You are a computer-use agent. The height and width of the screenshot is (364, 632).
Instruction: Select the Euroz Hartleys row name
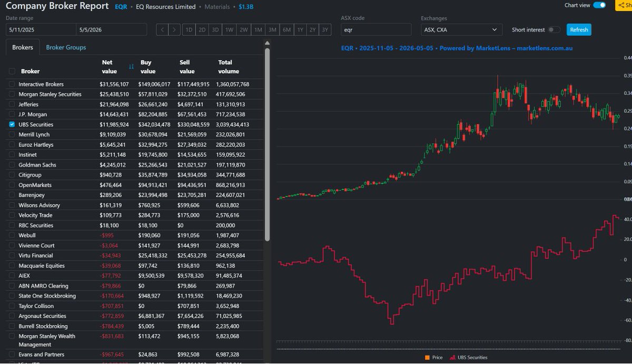pyautogui.click(x=36, y=145)
